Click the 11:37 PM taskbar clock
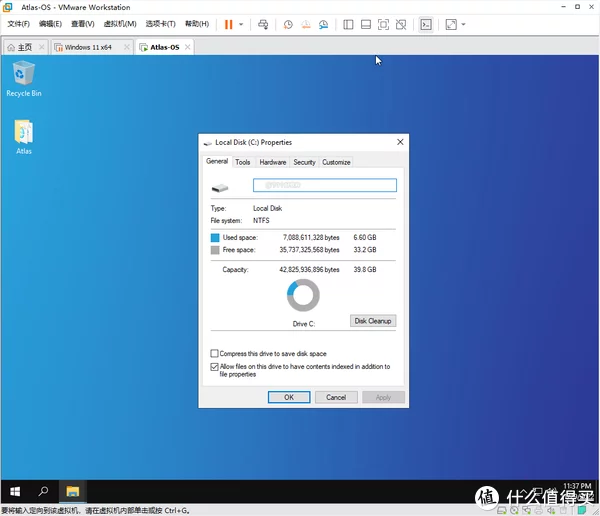Screen dimensions: 600x516 point(577,486)
